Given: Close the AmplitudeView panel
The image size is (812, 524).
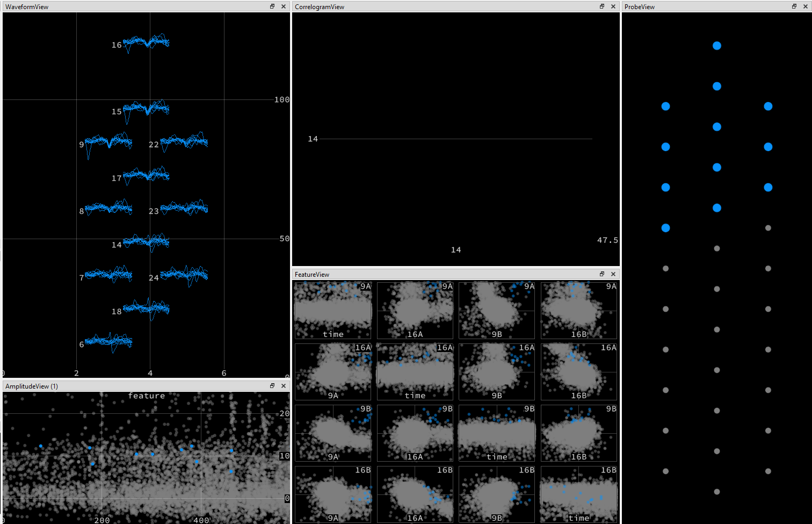Looking at the screenshot, I should coord(284,385).
